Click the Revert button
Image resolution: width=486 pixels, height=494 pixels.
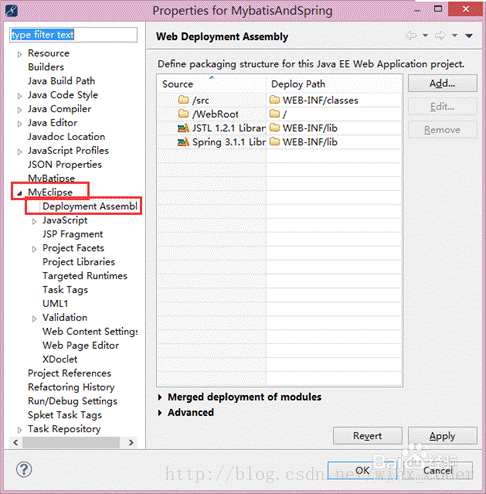pos(368,436)
